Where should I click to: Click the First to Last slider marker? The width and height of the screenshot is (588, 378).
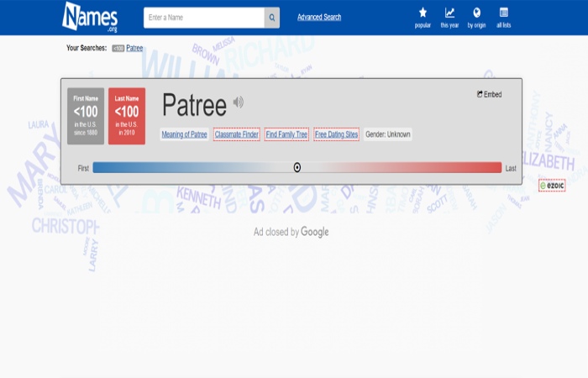(297, 168)
